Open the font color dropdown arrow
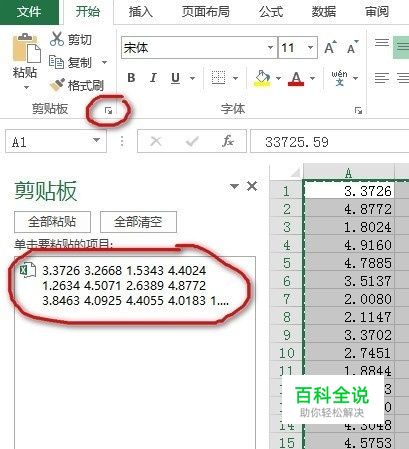The height and width of the screenshot is (449, 409). pos(312,79)
